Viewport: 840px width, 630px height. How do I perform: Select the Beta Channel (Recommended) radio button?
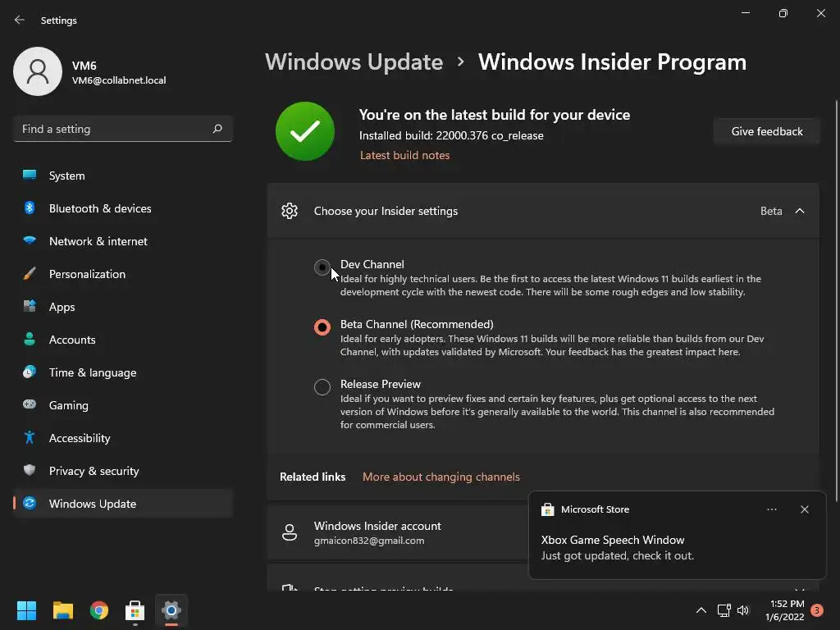322,326
